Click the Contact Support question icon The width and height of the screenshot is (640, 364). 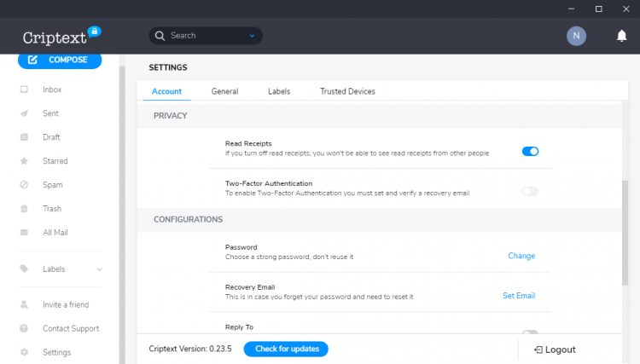(24, 328)
